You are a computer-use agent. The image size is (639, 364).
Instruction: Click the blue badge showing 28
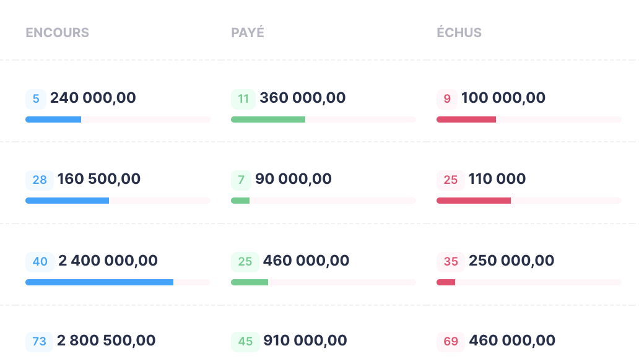click(x=40, y=180)
